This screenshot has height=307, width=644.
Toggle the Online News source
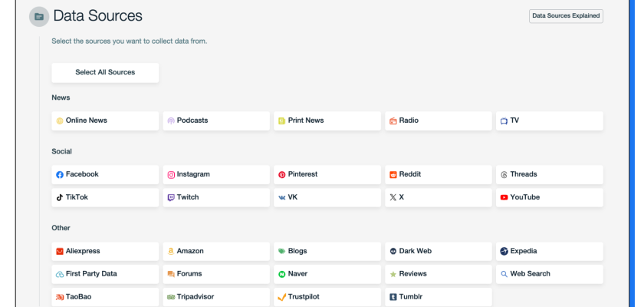[105, 120]
